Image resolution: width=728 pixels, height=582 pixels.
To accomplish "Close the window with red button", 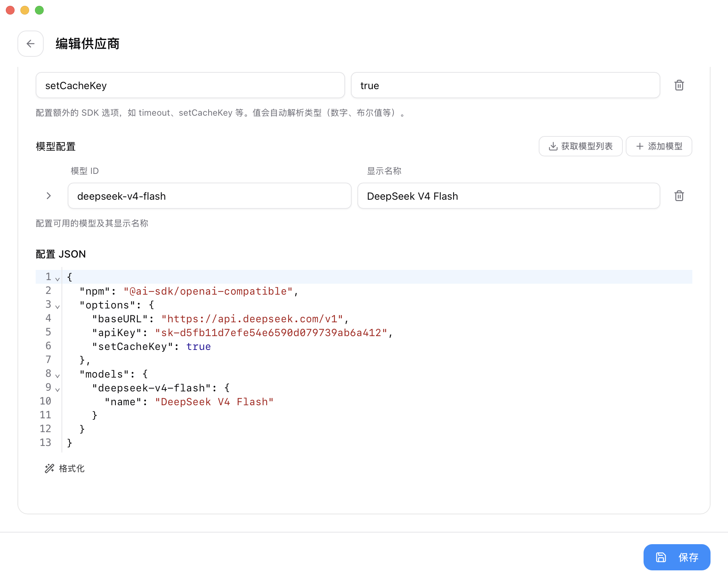I will click(x=10, y=10).
